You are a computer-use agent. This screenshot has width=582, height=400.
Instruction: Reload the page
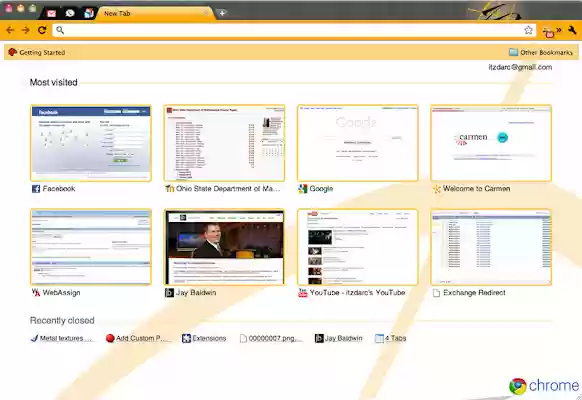point(42,30)
